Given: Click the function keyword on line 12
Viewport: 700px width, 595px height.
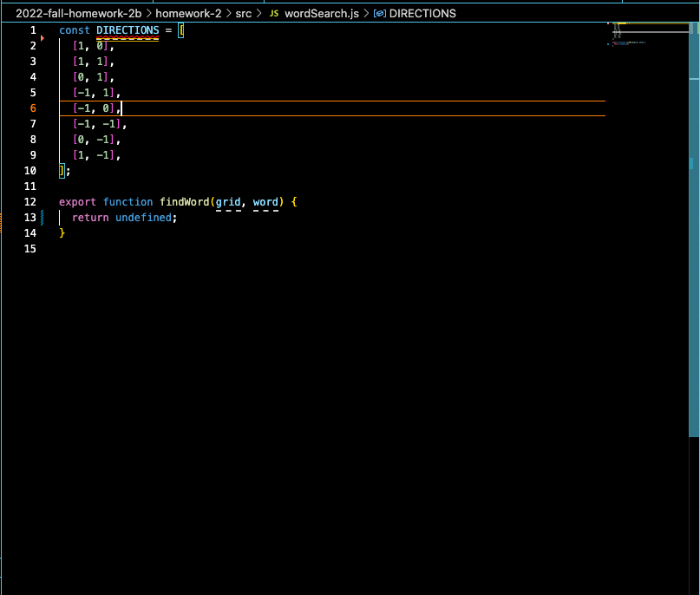Looking at the screenshot, I should click(128, 202).
